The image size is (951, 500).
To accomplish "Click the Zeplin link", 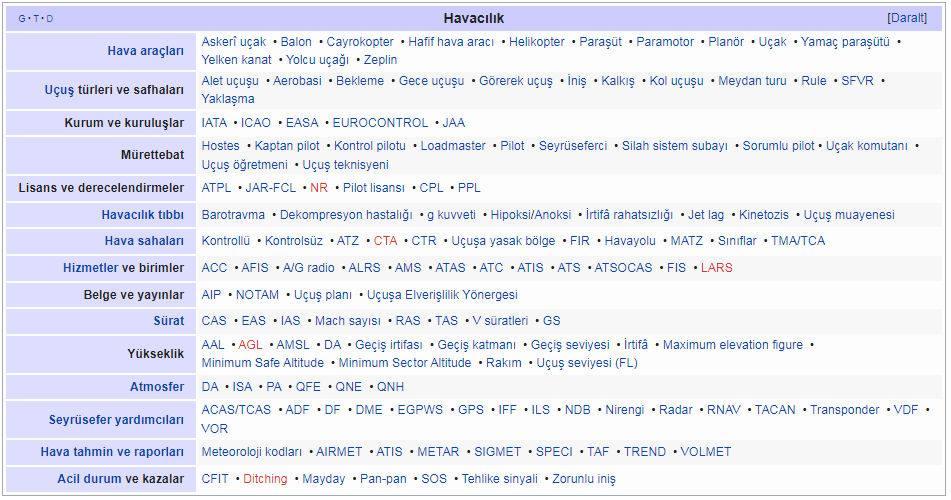I will 380,60.
